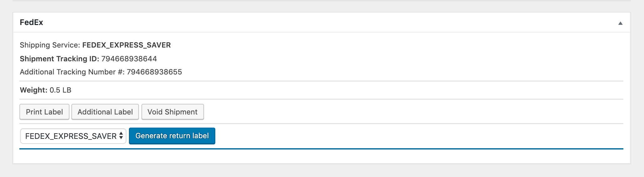The width and height of the screenshot is (644, 177).
Task: Click the Shipping Service value FEDEX_EXPRESS_SAVER
Action: [x=126, y=45]
